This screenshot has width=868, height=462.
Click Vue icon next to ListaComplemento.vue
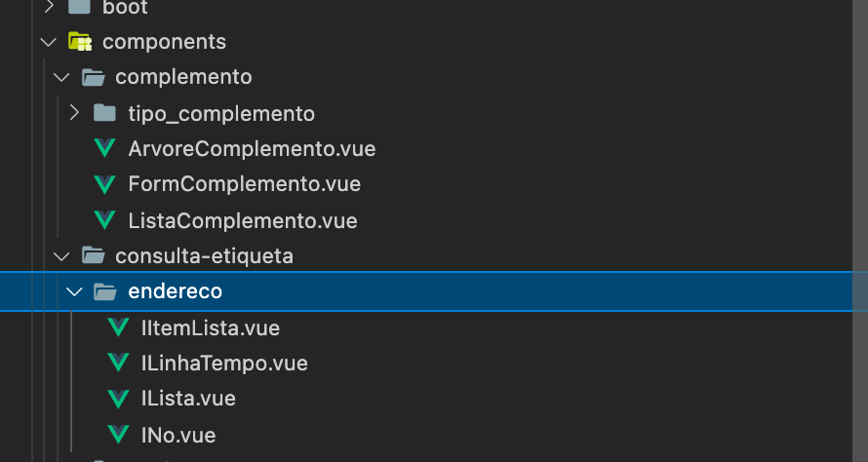103,220
